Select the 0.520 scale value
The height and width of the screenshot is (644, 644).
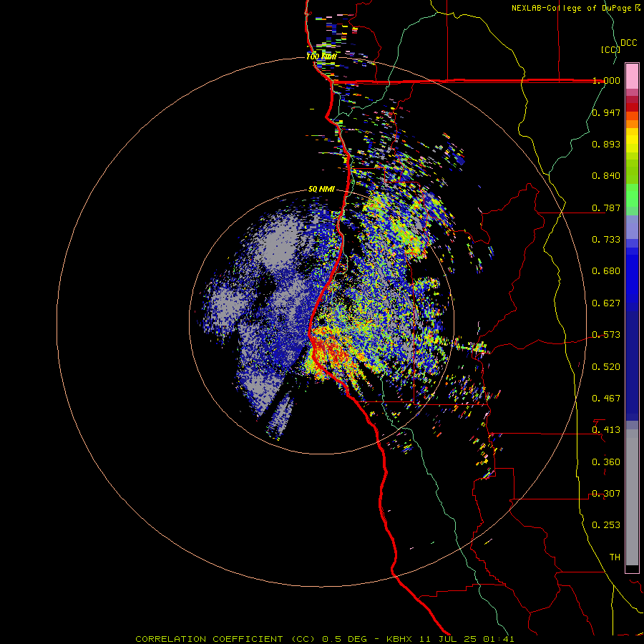(x=606, y=367)
